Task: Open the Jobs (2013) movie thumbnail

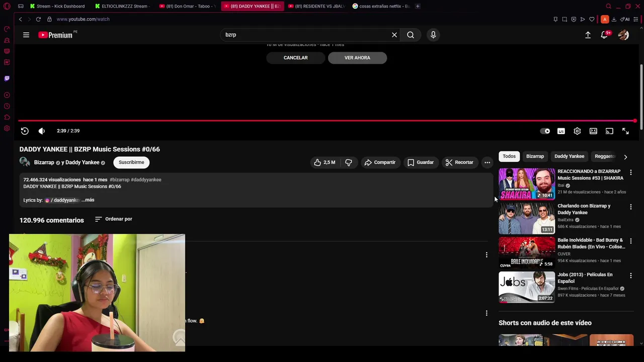Action: (x=527, y=287)
